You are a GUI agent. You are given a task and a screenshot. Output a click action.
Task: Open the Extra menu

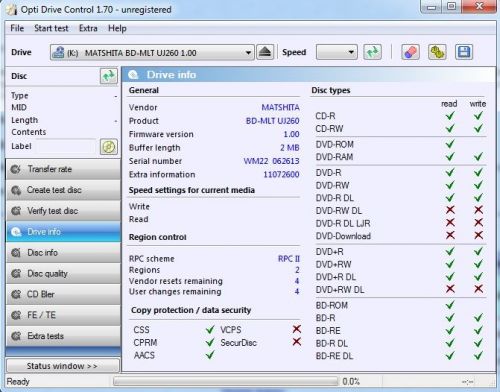point(88,28)
